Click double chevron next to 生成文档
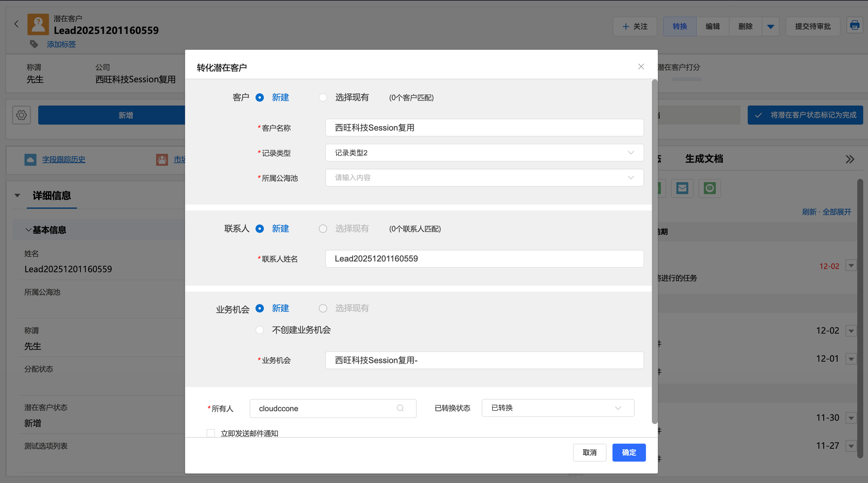This screenshot has height=483, width=868. tap(850, 159)
